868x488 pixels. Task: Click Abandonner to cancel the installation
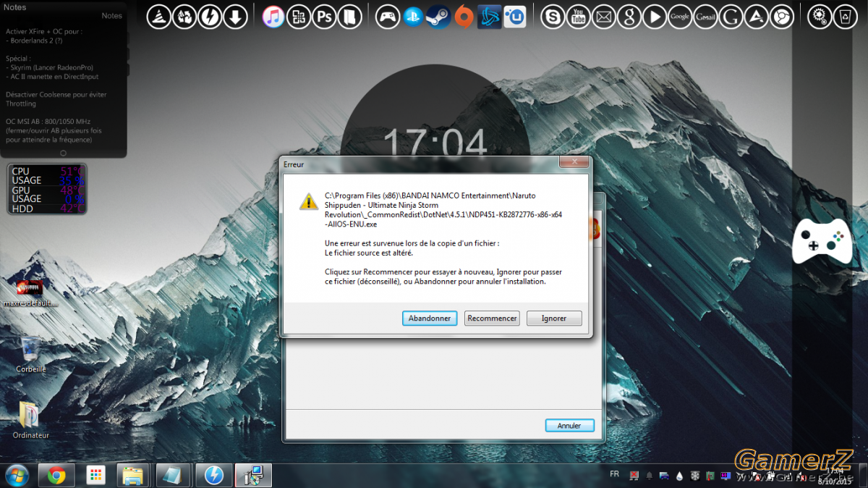(430, 318)
